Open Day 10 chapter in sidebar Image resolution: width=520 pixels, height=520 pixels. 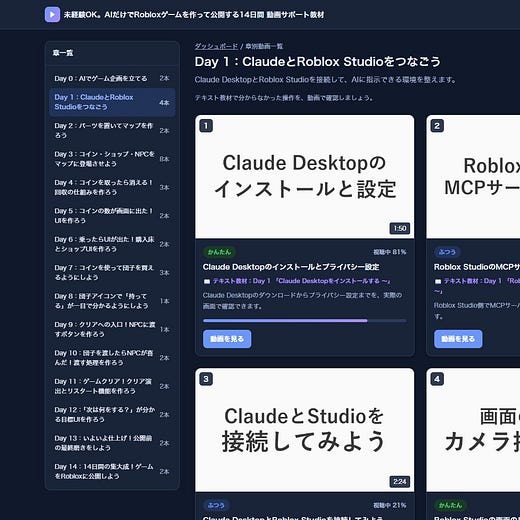(x=112, y=358)
